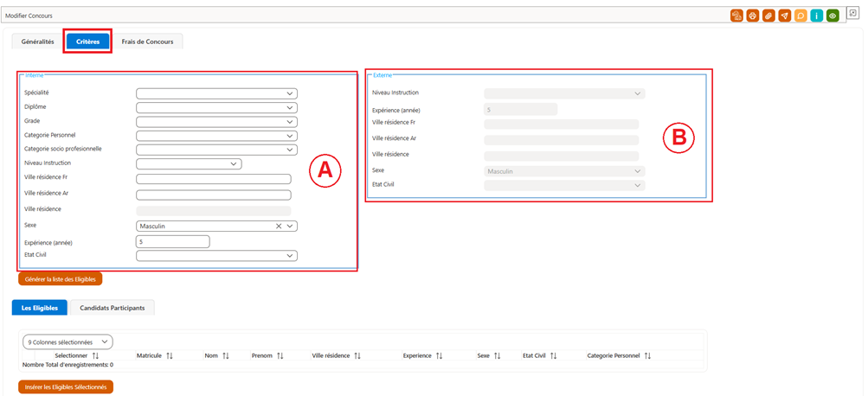Click the blue info icon
The width and height of the screenshot is (868, 396).
pos(817,16)
